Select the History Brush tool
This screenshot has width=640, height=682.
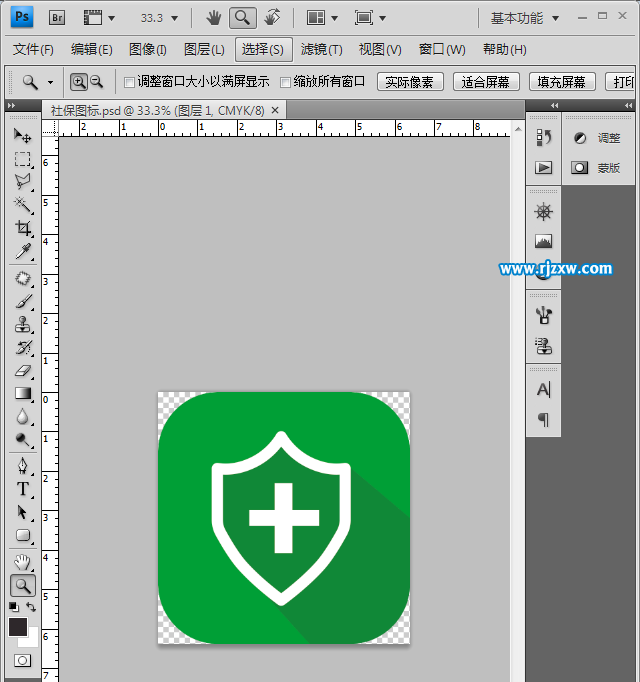pyautogui.click(x=23, y=348)
